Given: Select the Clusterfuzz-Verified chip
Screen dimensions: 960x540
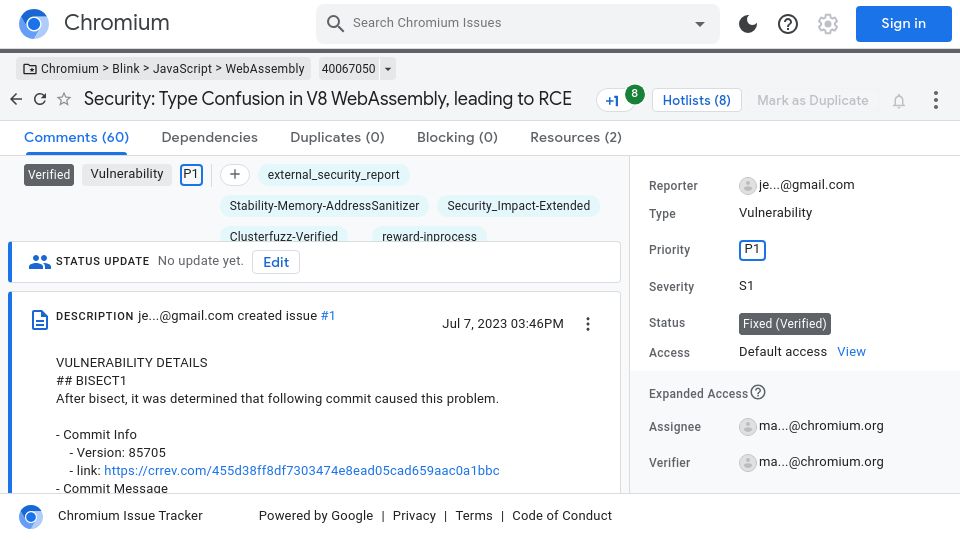Looking at the screenshot, I should [283, 235].
